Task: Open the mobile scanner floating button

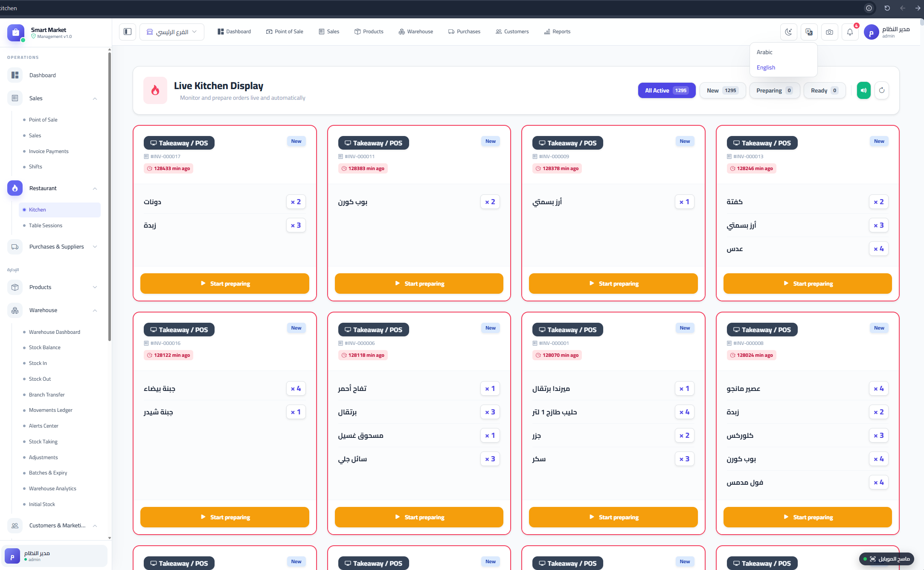Action: (x=886, y=558)
